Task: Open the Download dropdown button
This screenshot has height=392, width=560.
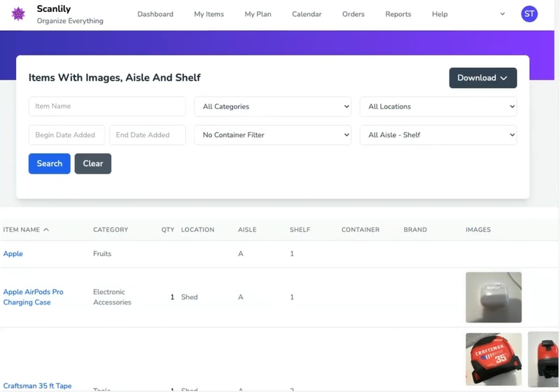Action: coord(482,78)
